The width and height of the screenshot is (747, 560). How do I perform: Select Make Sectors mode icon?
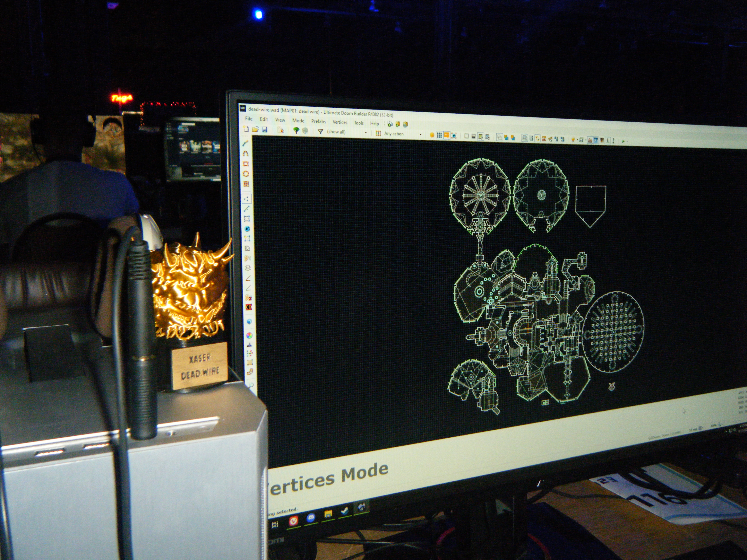(x=248, y=238)
